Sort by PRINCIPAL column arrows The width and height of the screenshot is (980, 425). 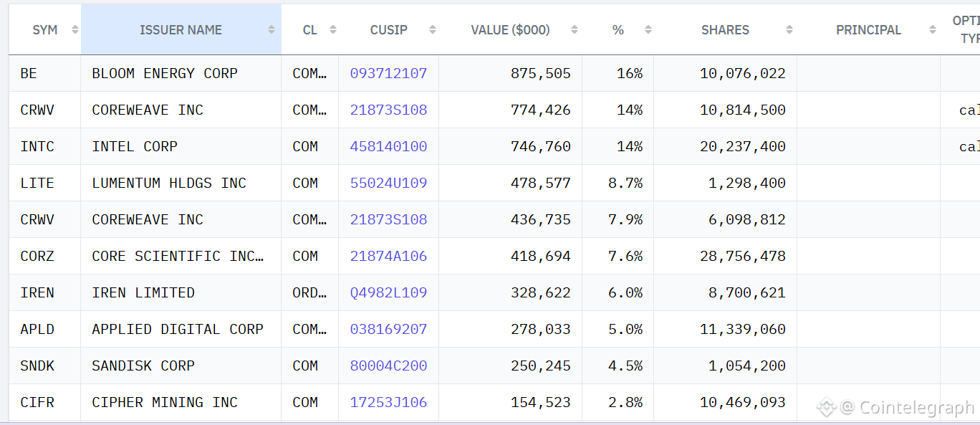coord(933,30)
